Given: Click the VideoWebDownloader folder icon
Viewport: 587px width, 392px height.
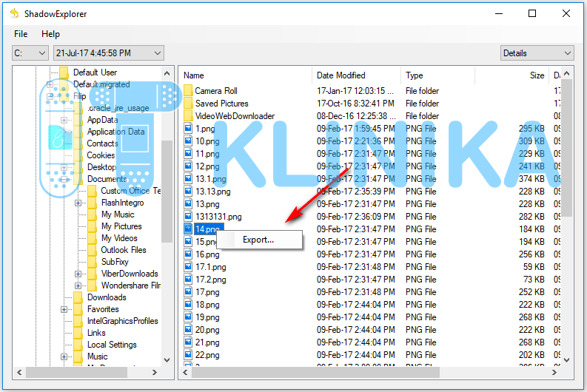Looking at the screenshot, I should (188, 116).
